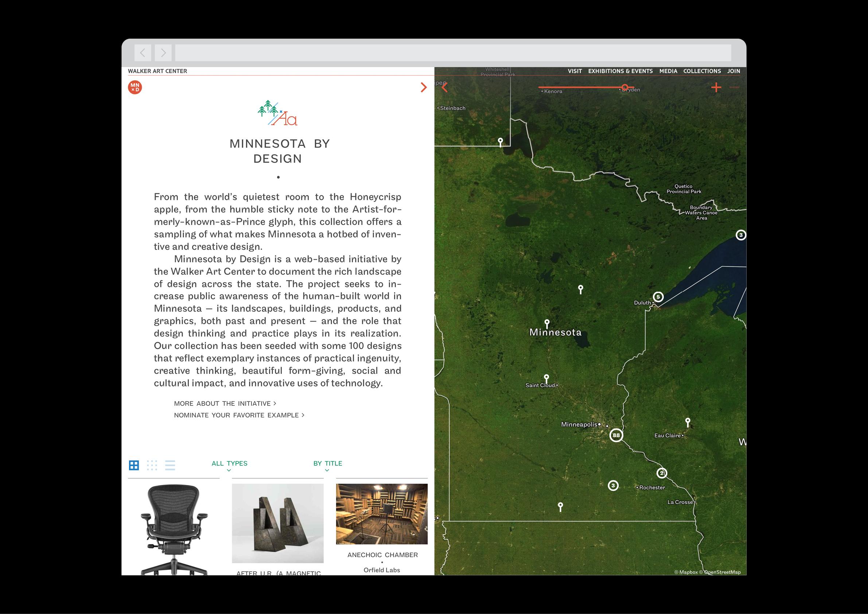Open Exhibitions & Events menu
The height and width of the screenshot is (614, 868).
620,71
